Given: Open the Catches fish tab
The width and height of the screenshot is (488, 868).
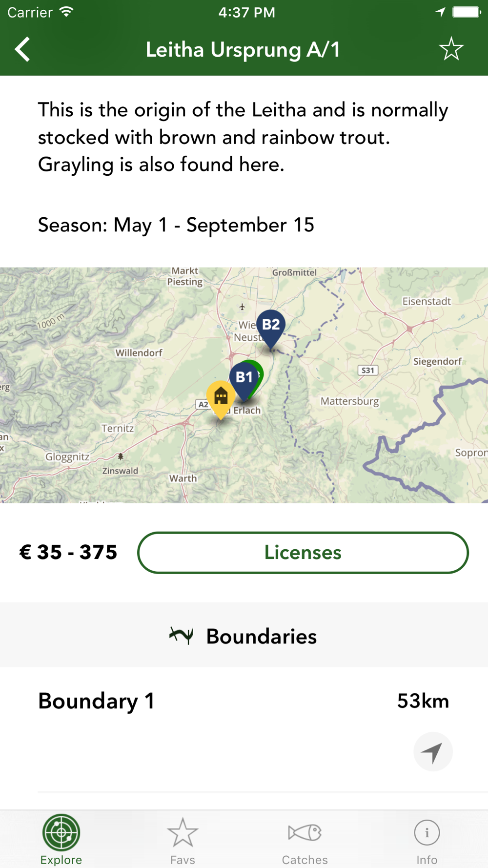Looking at the screenshot, I should (305, 840).
